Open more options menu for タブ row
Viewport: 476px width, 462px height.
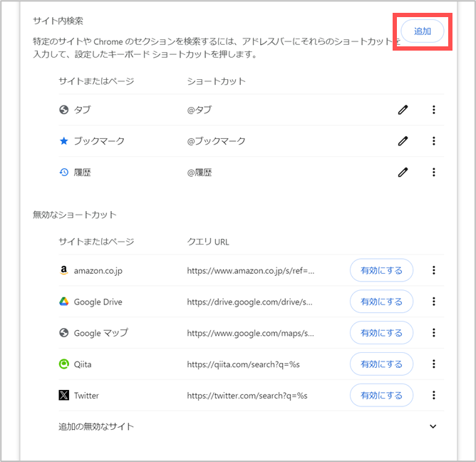434,110
